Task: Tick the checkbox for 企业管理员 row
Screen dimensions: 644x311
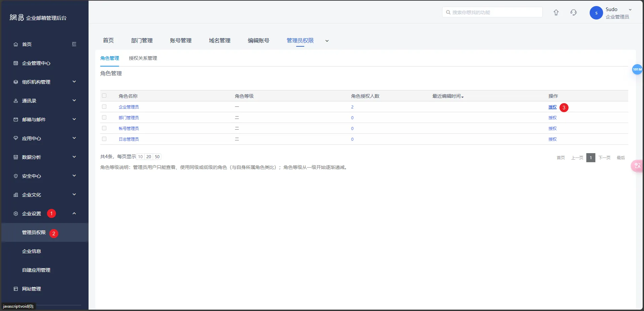Action: 104,107
